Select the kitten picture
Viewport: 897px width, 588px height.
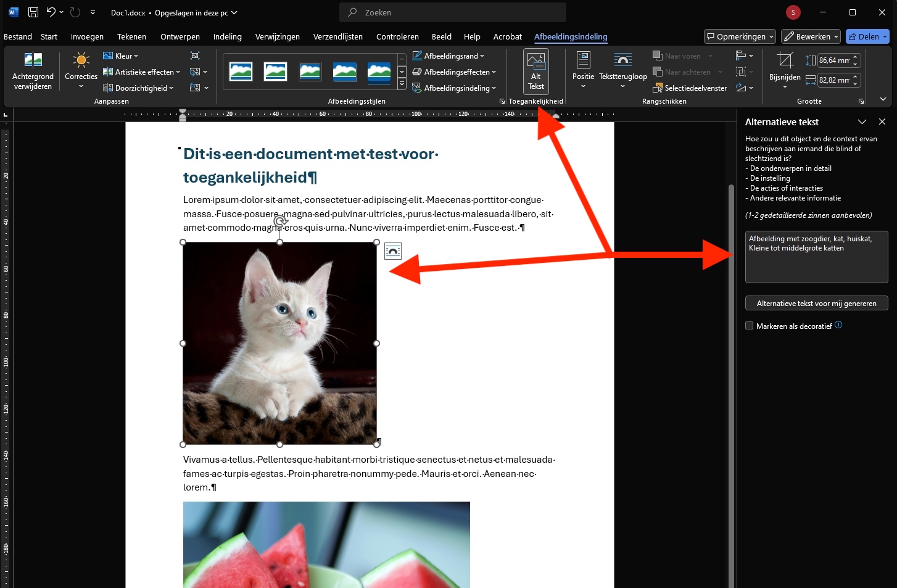279,343
